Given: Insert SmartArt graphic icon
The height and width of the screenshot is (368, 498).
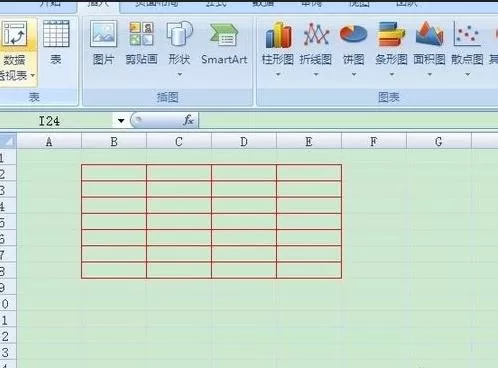Looking at the screenshot, I should (224, 35).
